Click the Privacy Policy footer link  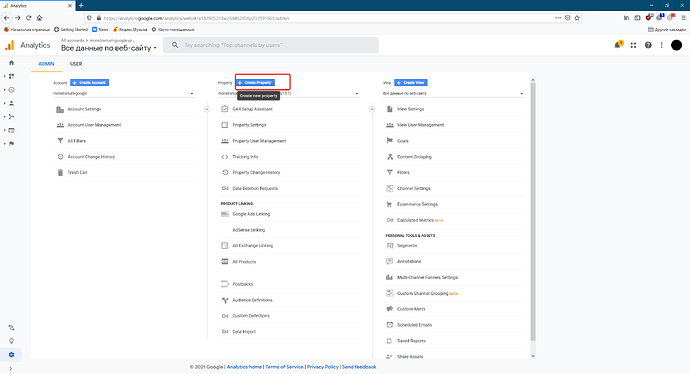323,367
